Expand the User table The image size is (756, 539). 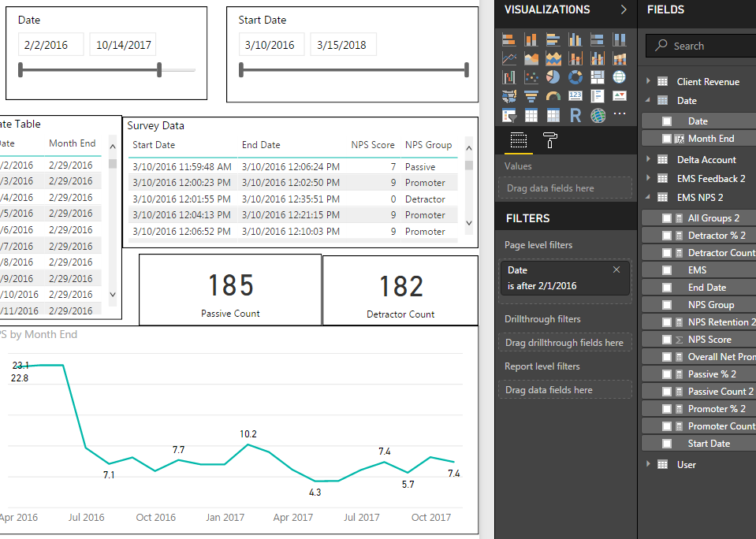pos(649,464)
